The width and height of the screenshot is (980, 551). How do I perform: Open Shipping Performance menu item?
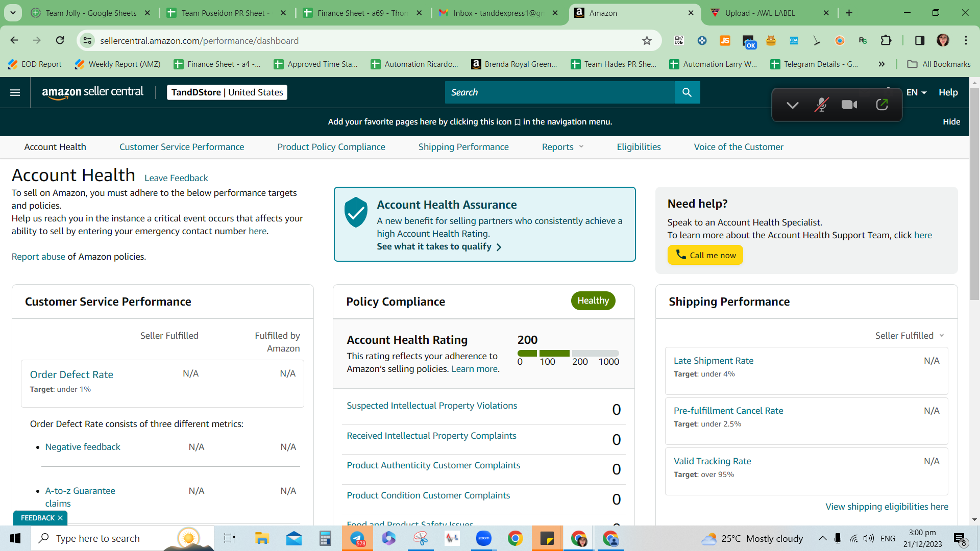[463, 147]
